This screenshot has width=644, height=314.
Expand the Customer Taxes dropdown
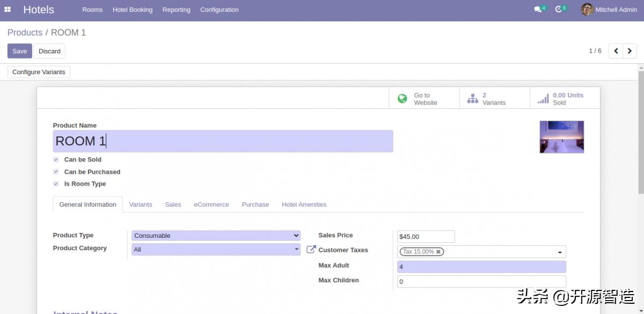click(560, 252)
